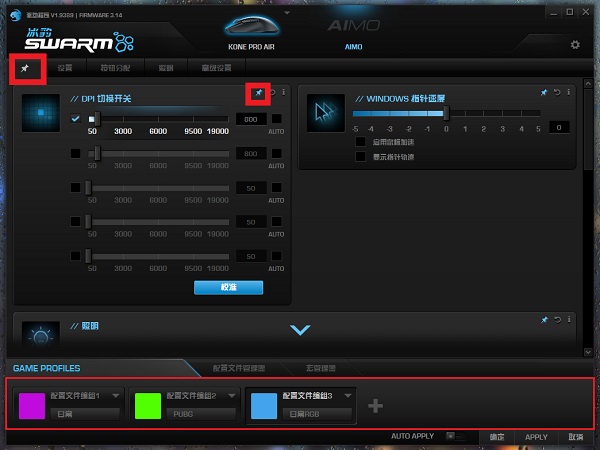The height and width of the screenshot is (450, 600).
Task: Open dropdown for profile slot 2
Action: pyautogui.click(x=232, y=396)
